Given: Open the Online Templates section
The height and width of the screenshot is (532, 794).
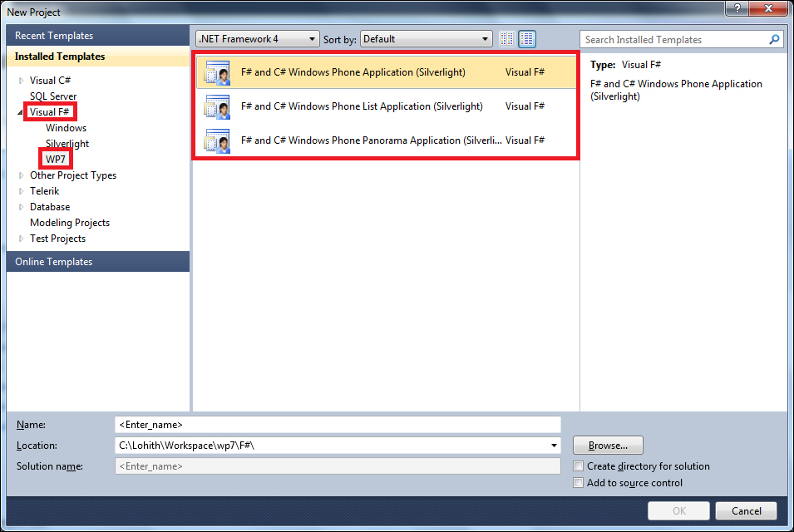Looking at the screenshot, I should pos(98,262).
